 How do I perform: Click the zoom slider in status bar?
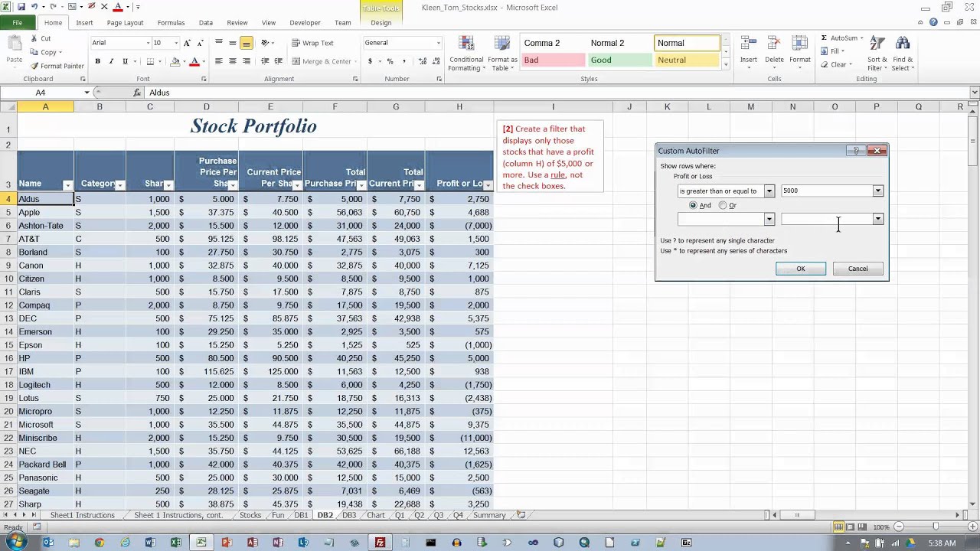(936, 527)
